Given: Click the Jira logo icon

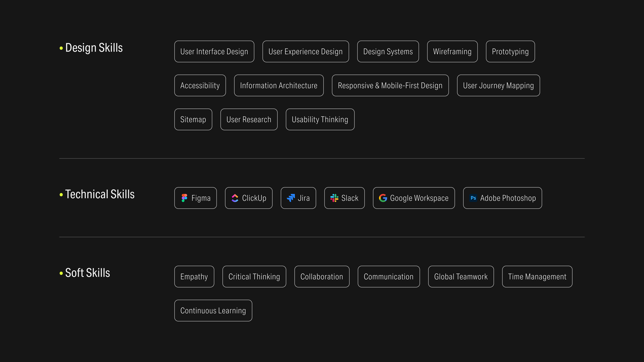Looking at the screenshot, I should click(x=291, y=198).
